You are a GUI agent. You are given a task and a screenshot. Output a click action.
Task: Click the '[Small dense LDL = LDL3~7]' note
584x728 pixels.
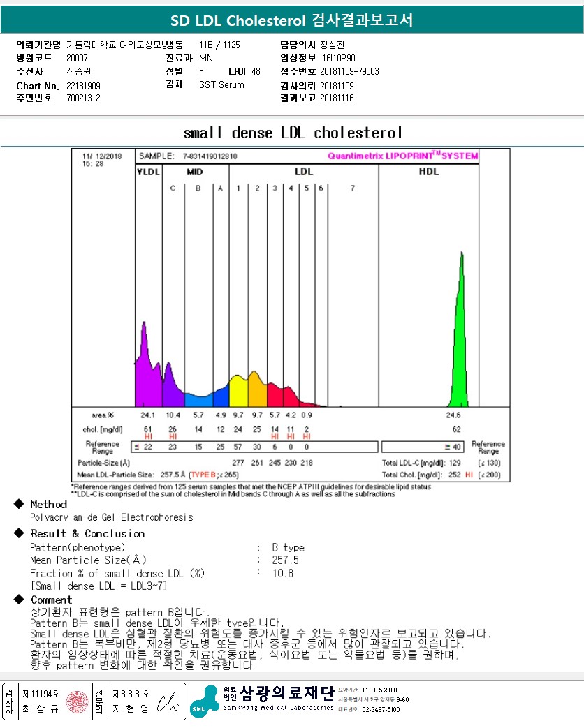pyautogui.click(x=98, y=586)
